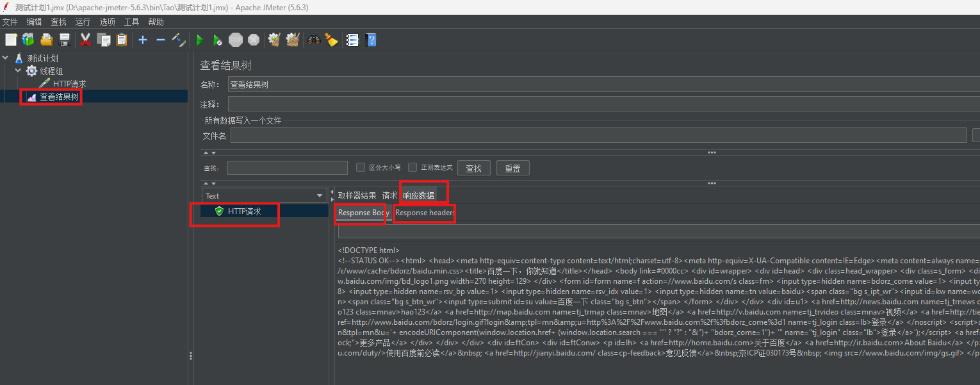Click the Toggle enable/disable icon in the toolbar
The height and width of the screenshot is (385, 980).
179,40
